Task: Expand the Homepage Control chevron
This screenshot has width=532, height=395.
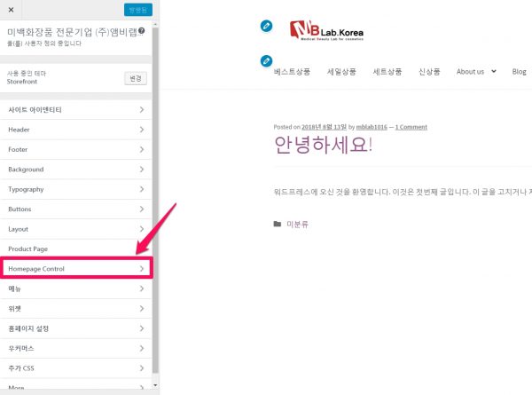Action: (142, 269)
